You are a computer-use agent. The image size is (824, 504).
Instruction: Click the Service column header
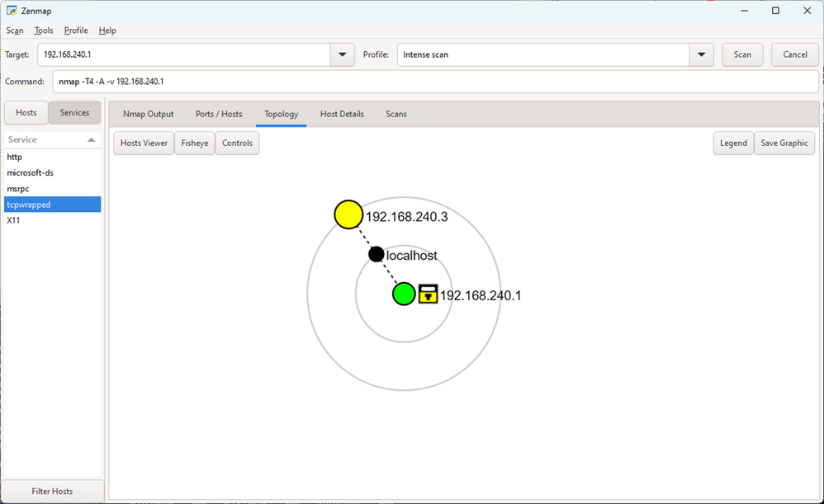tap(53, 139)
